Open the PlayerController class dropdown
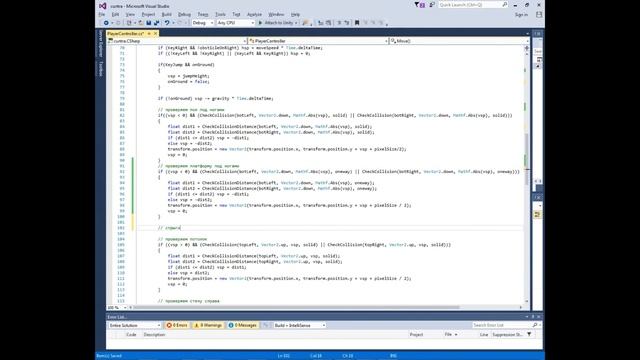The width and height of the screenshot is (640, 360). tap(318, 41)
